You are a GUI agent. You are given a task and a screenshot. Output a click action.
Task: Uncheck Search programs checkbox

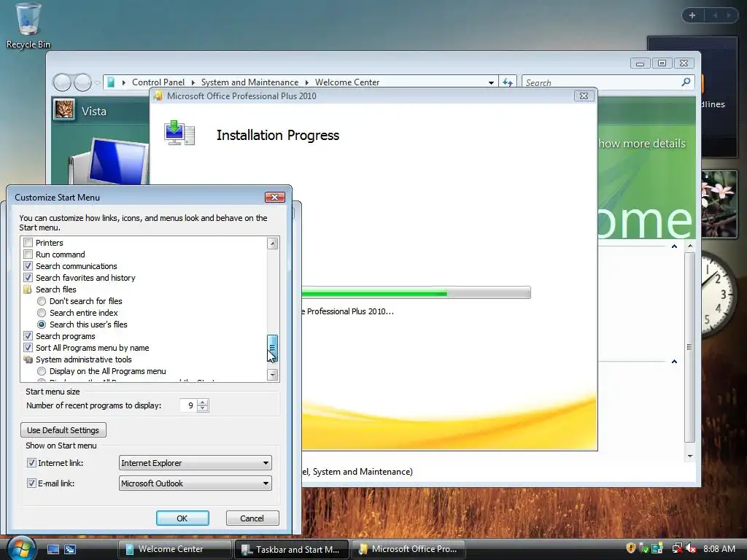[28, 336]
